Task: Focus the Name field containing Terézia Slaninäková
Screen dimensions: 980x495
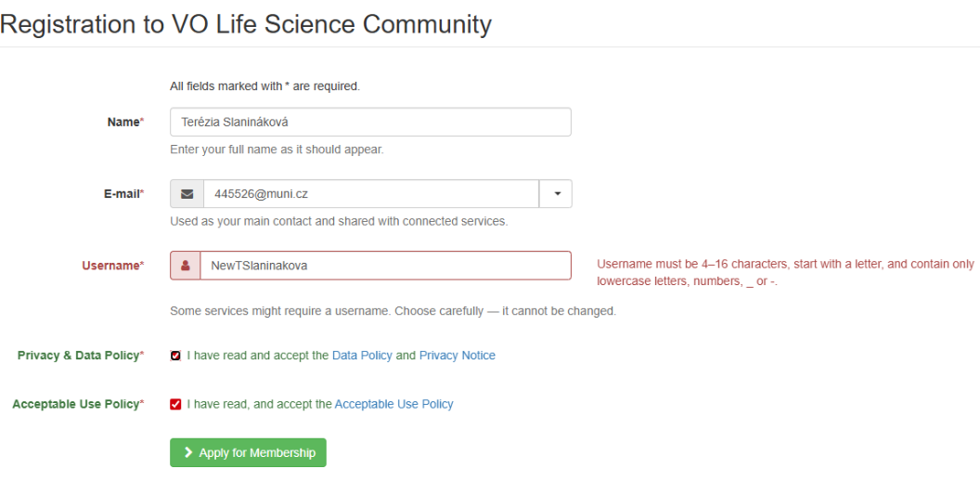Action: pos(370,123)
